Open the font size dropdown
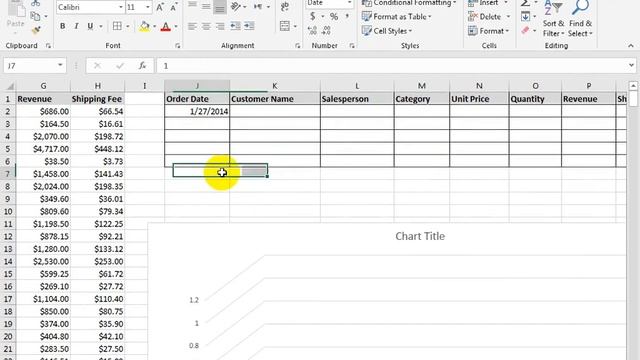The height and width of the screenshot is (360, 640). tap(148, 7)
